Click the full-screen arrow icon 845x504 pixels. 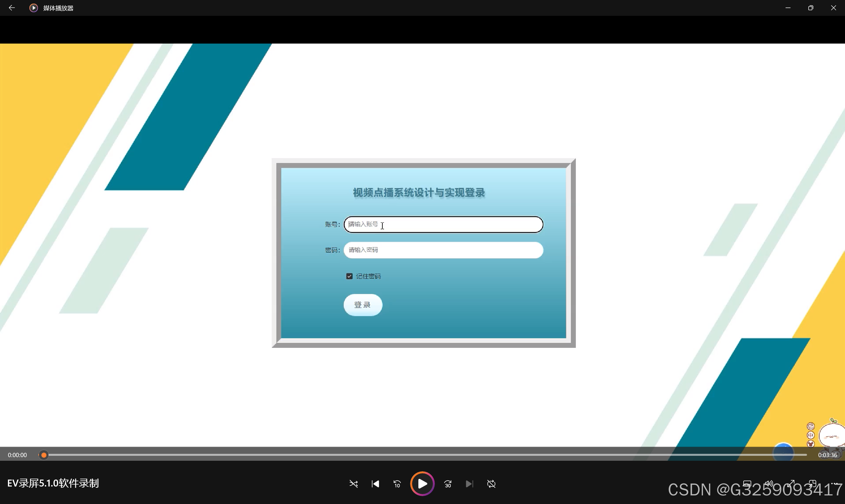coord(791,484)
